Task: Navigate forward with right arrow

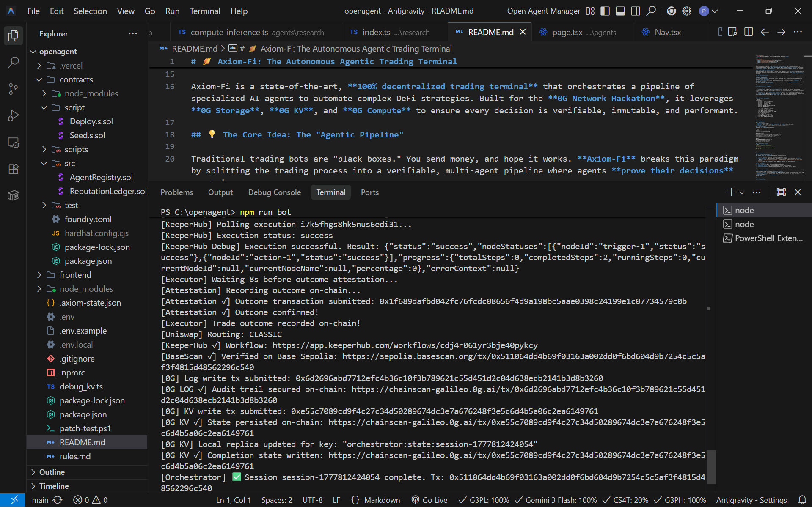Action: 781,32
